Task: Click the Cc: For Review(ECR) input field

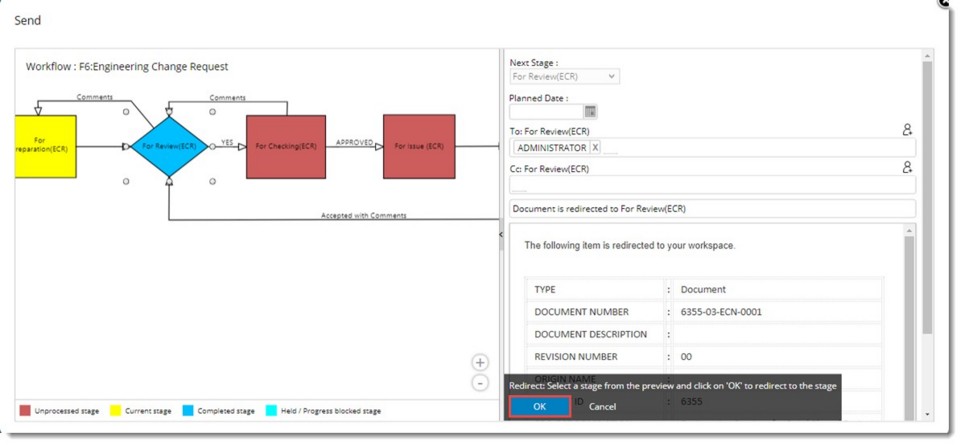Action: click(712, 186)
